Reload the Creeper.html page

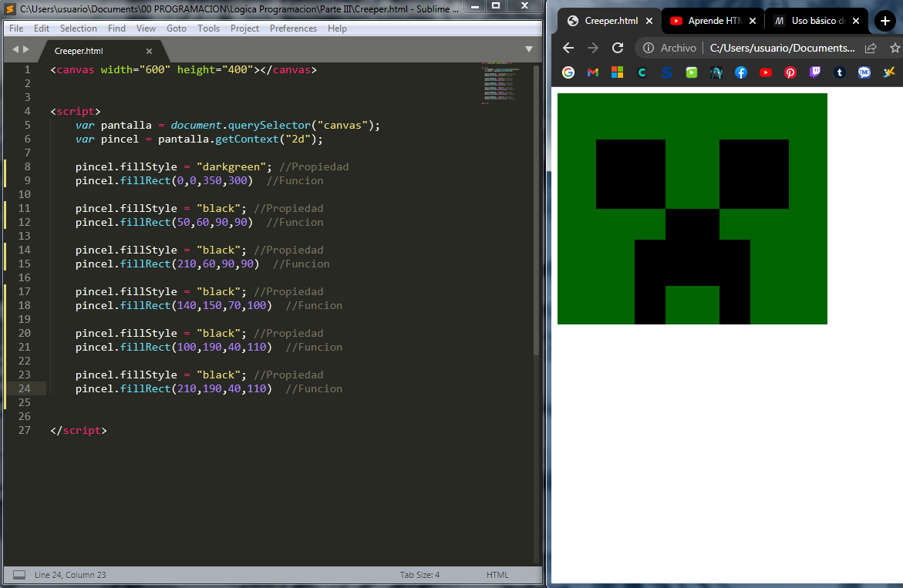618,48
